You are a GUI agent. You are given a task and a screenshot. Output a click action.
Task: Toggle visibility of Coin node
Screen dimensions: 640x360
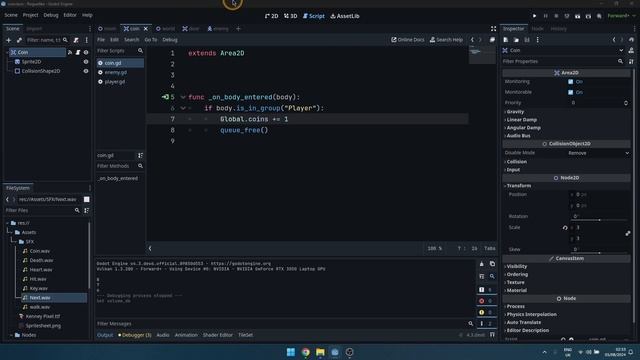[86, 52]
